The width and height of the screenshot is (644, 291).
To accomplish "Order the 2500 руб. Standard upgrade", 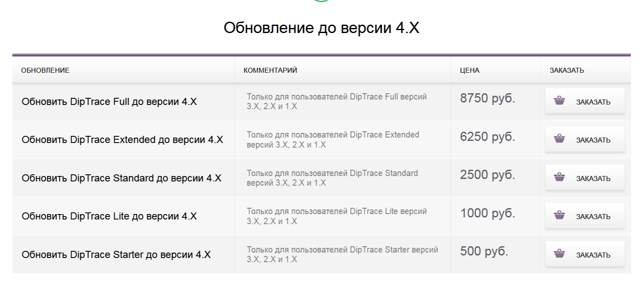I will coord(585,178).
